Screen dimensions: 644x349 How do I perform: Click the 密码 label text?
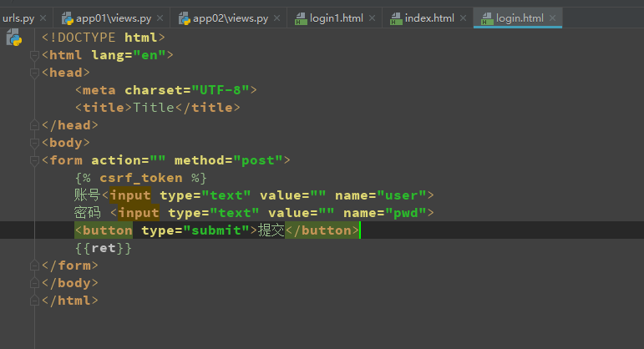tap(87, 213)
